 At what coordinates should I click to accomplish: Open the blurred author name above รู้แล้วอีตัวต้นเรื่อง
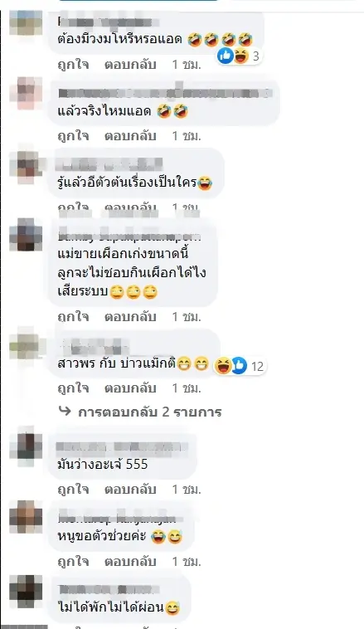point(109,164)
